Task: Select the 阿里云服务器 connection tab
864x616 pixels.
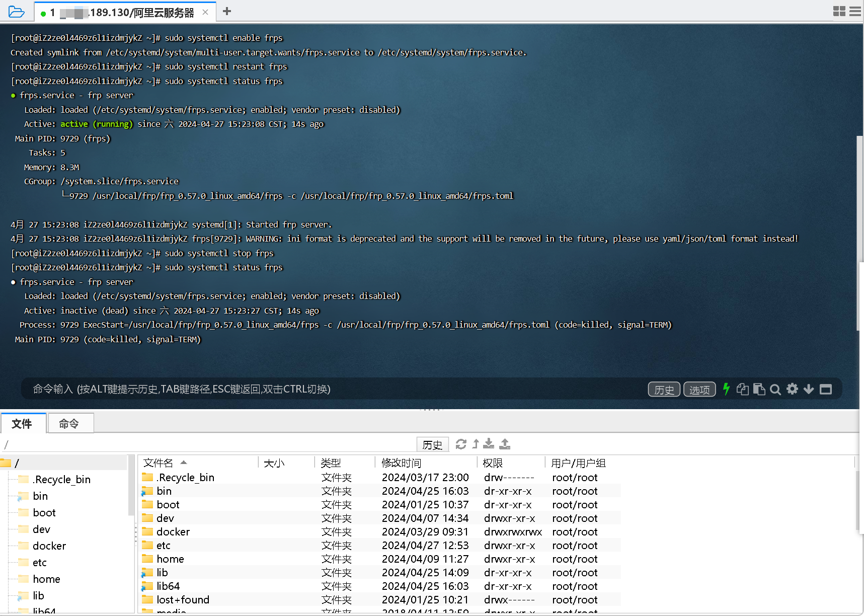Action: click(125, 13)
